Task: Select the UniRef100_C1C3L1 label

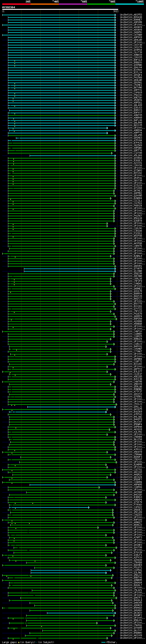Action: 131,201
